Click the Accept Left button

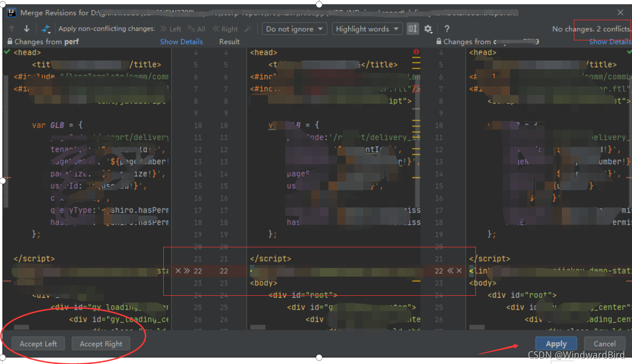coord(38,343)
